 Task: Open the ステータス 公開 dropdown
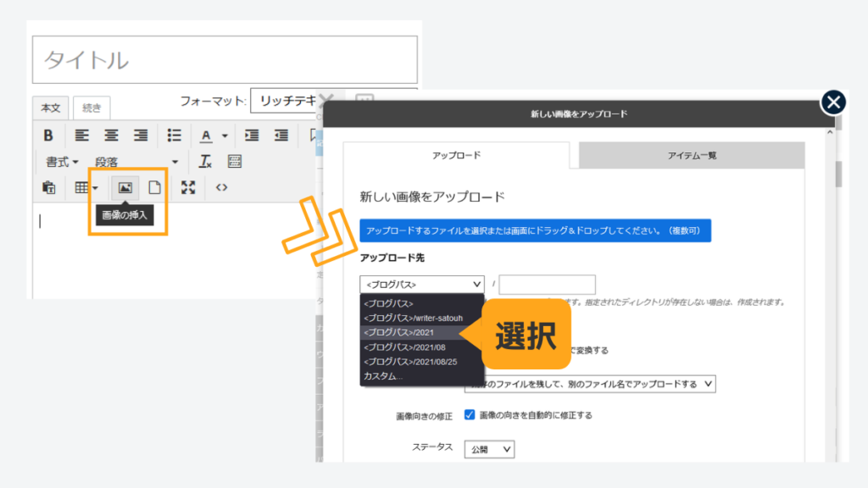tap(489, 449)
